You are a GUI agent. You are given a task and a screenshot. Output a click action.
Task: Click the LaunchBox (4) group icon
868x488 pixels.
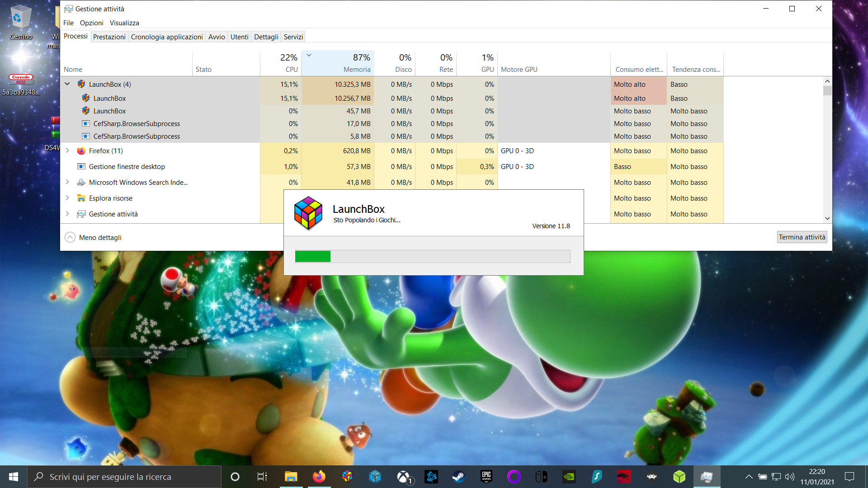[81, 84]
